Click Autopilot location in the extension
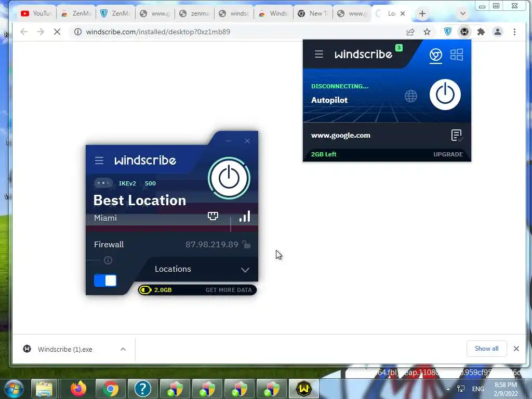 pos(329,100)
